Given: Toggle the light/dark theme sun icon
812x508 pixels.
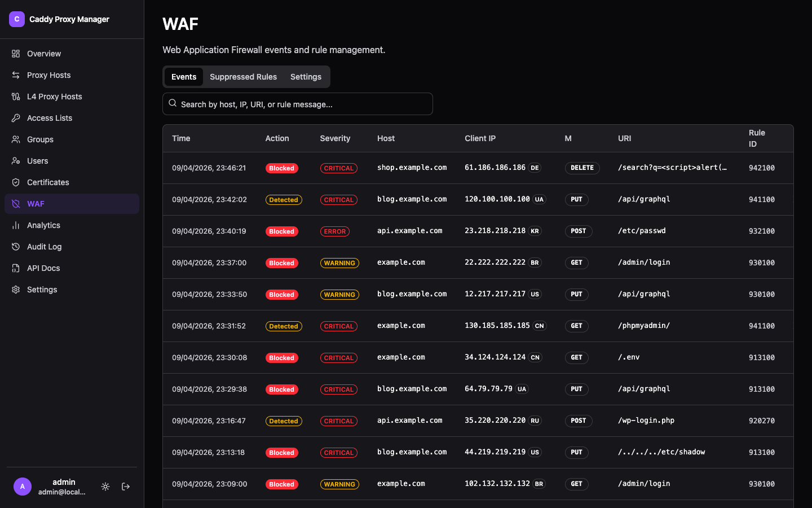Looking at the screenshot, I should pyautogui.click(x=105, y=487).
